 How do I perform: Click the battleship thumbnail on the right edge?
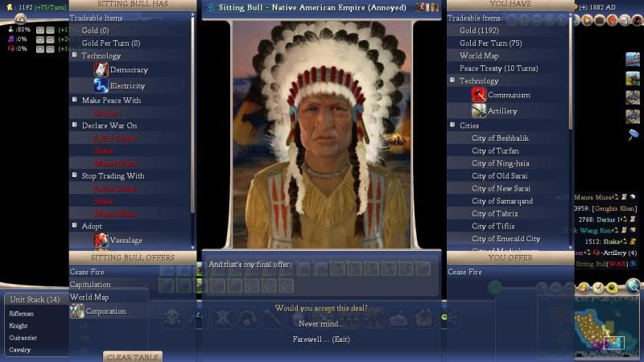(633, 60)
